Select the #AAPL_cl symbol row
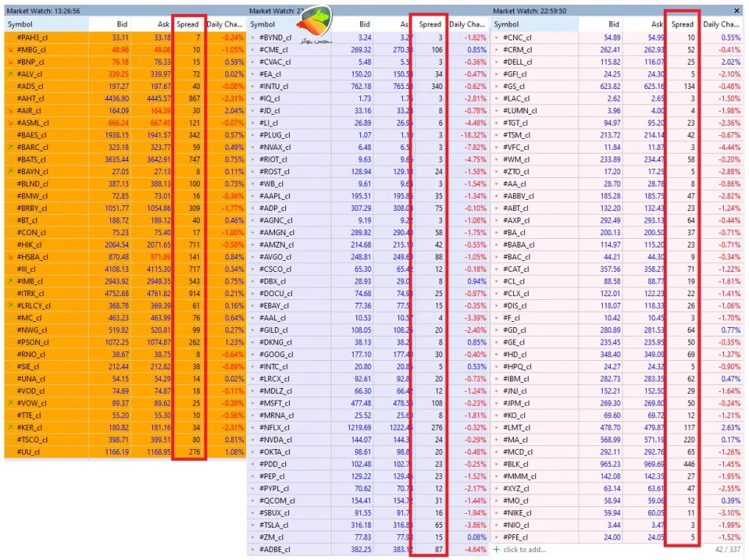 tap(368, 195)
